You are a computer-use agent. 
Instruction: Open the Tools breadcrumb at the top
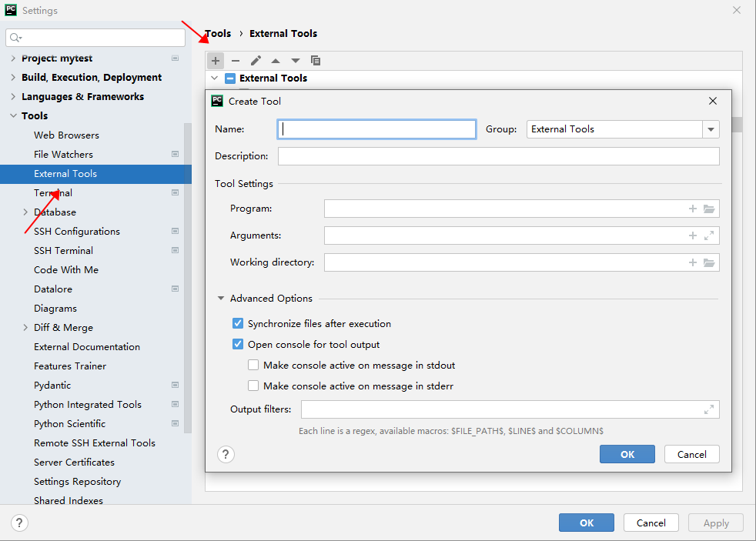(218, 33)
